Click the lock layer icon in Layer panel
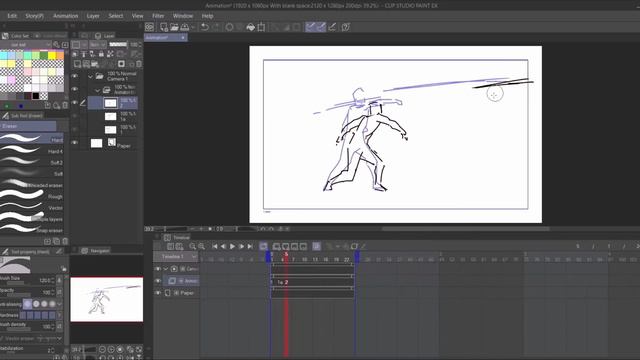Screen dimensions: 640x360 101,54
